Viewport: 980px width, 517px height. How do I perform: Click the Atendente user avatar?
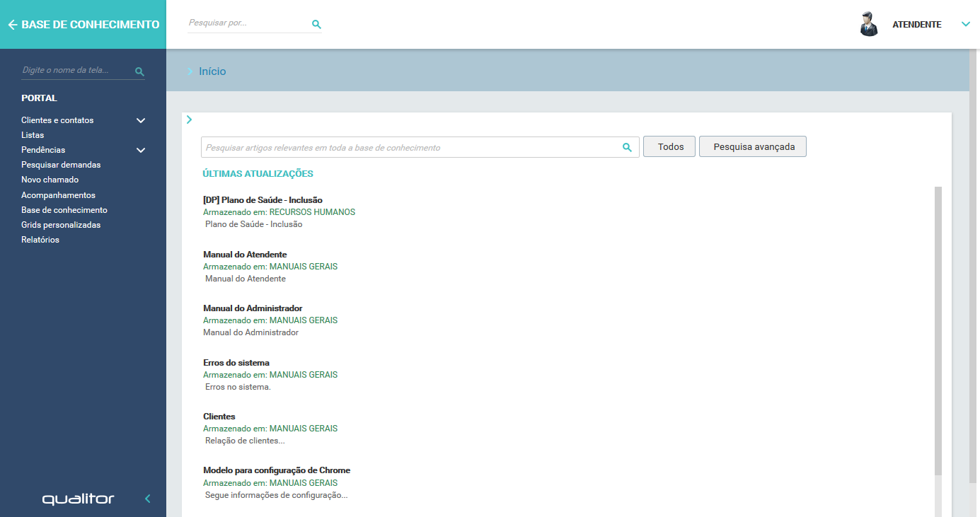pyautogui.click(x=869, y=24)
